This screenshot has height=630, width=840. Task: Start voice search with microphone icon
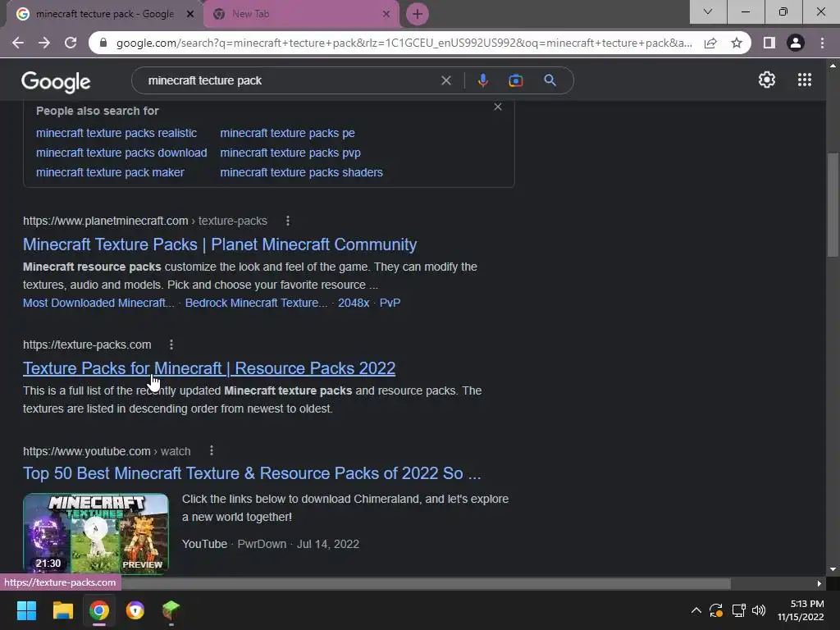[482, 80]
